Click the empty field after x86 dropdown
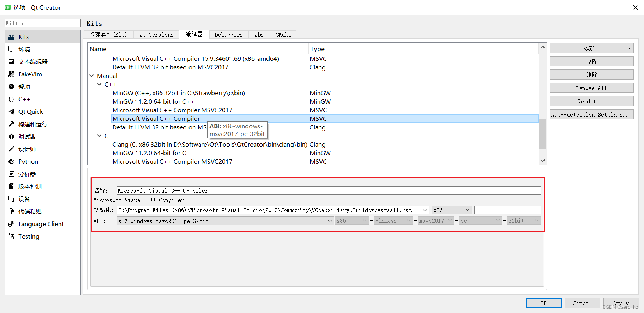The width and height of the screenshot is (644, 313). tap(507, 210)
